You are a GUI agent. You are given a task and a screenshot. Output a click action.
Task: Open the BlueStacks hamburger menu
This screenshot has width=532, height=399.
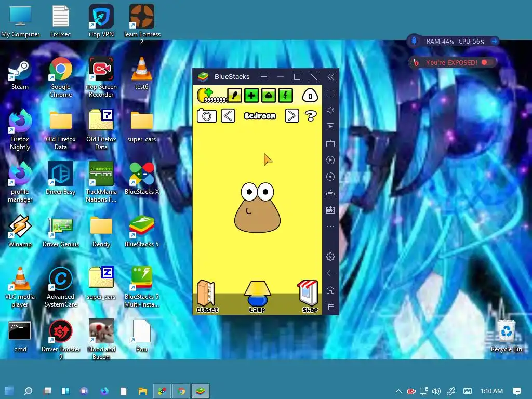click(x=263, y=77)
